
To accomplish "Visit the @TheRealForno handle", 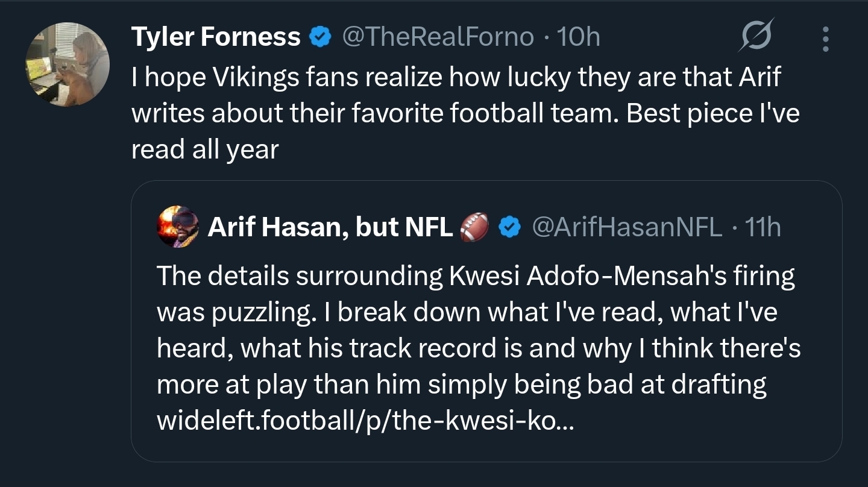I will coord(438,37).
